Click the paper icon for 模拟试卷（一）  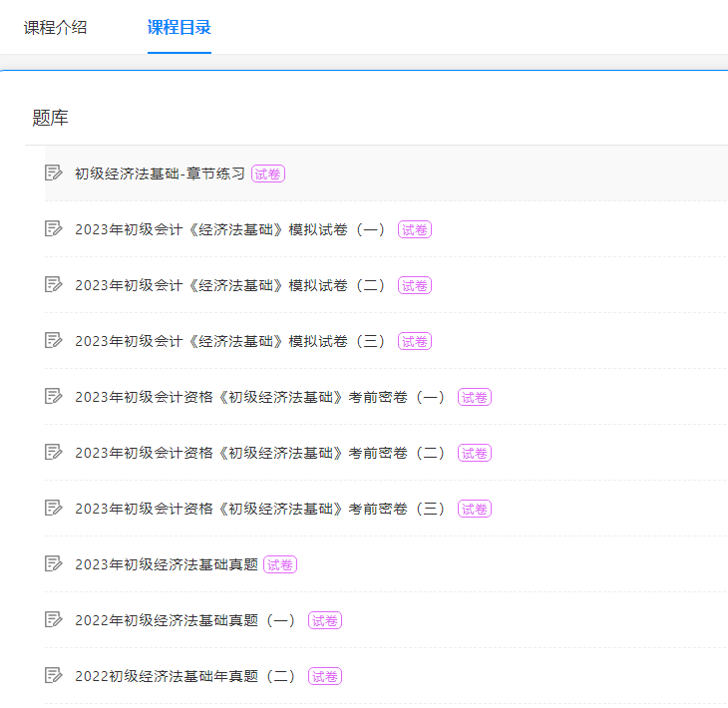54,228
